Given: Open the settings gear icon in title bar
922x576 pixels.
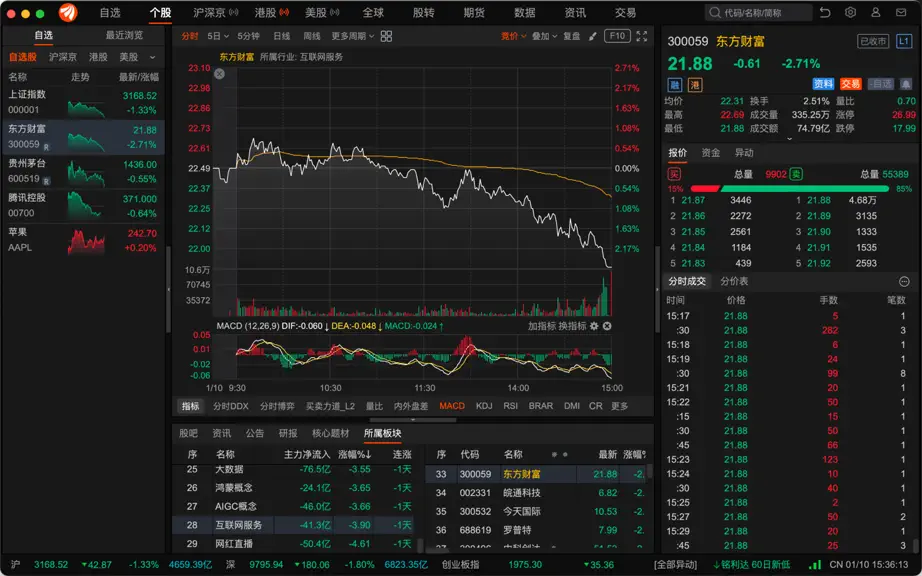Looking at the screenshot, I should point(850,12).
